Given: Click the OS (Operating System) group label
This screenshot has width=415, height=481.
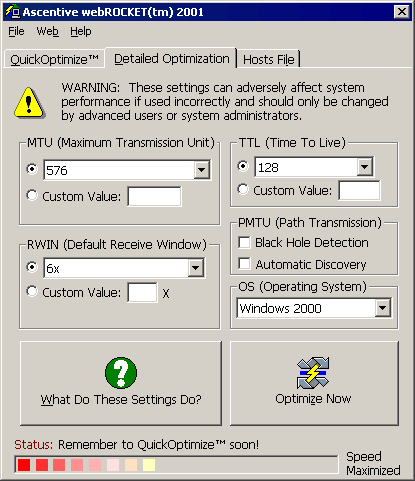Looking at the screenshot, I should [x=302, y=287].
